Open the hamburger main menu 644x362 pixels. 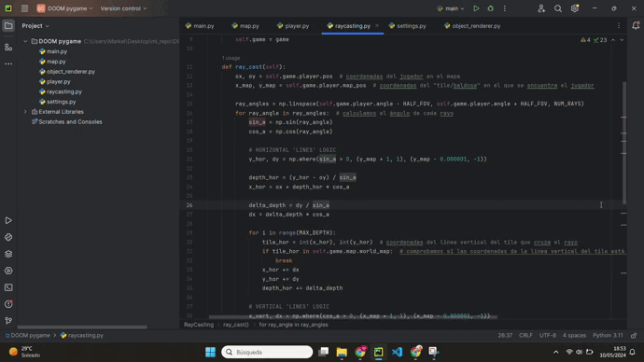[24, 8]
